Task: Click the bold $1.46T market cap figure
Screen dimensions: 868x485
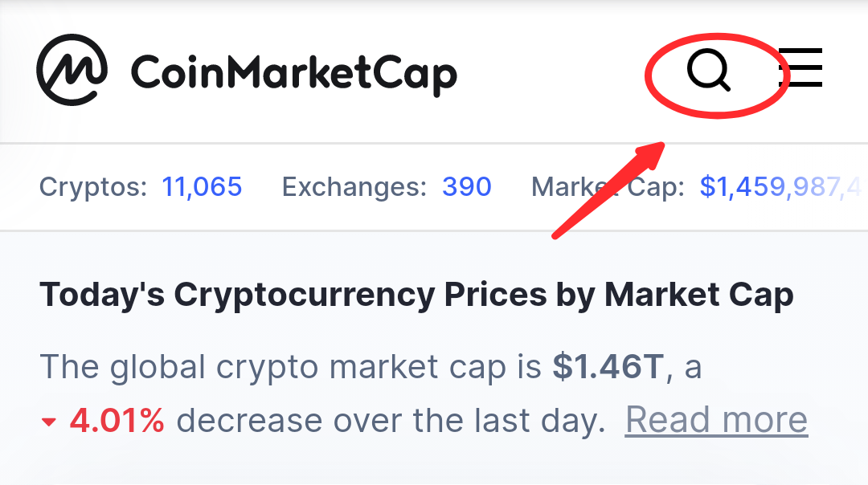Action: click(x=608, y=366)
